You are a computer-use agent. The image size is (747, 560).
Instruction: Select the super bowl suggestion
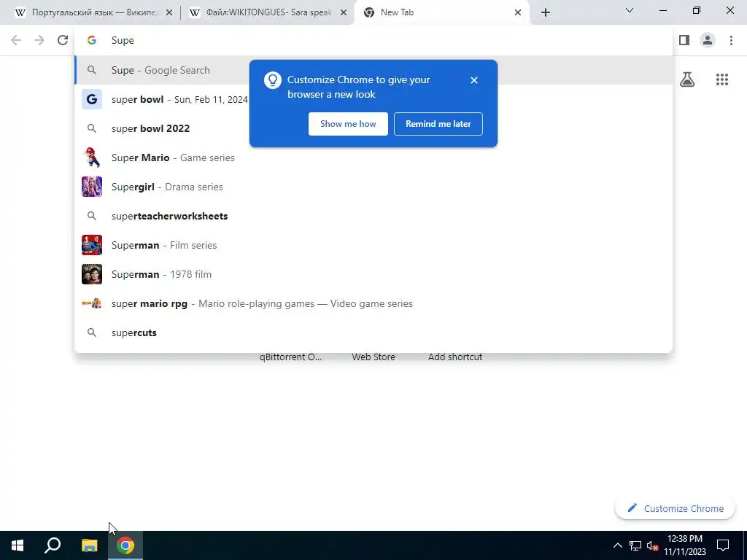tap(373, 99)
